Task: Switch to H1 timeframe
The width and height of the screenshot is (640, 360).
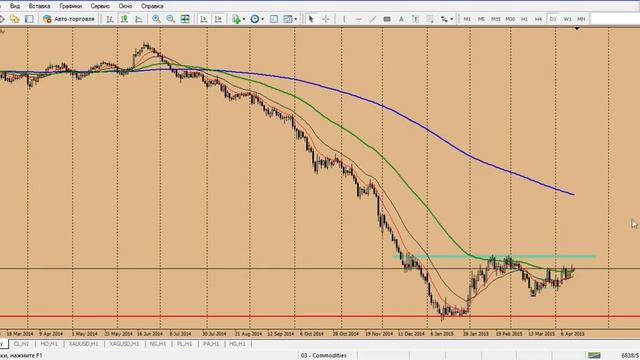Action: pyautogui.click(x=524, y=19)
